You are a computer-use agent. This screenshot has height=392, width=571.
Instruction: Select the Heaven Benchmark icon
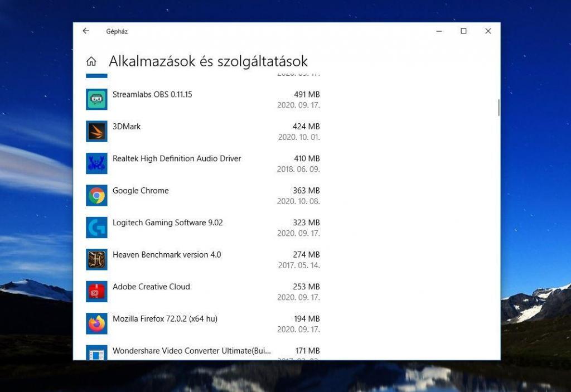click(x=96, y=260)
